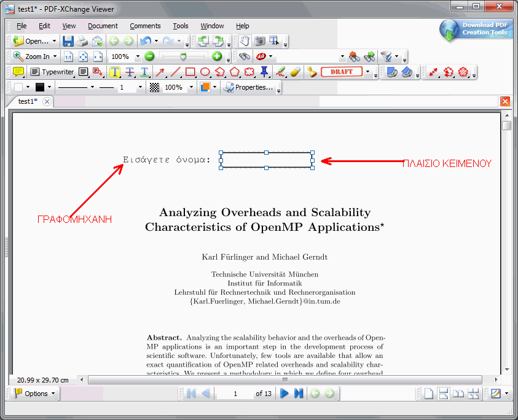Click the DRAFT stamp button

point(342,72)
